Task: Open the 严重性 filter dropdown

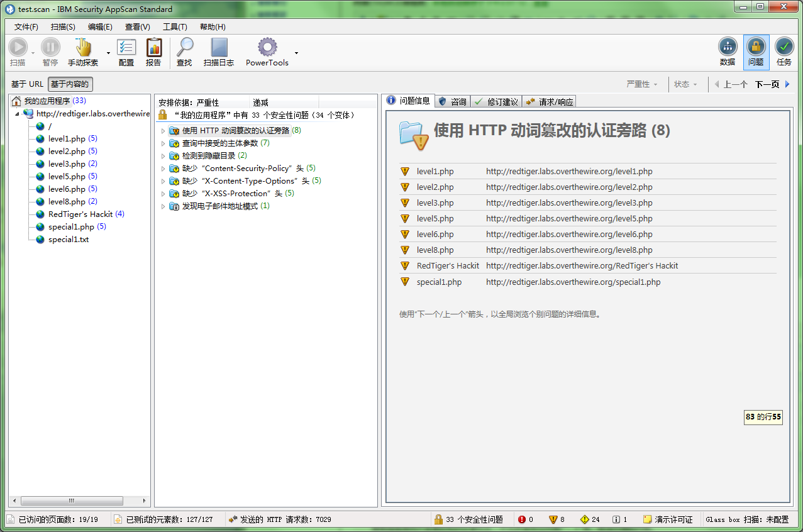Action: [642, 84]
